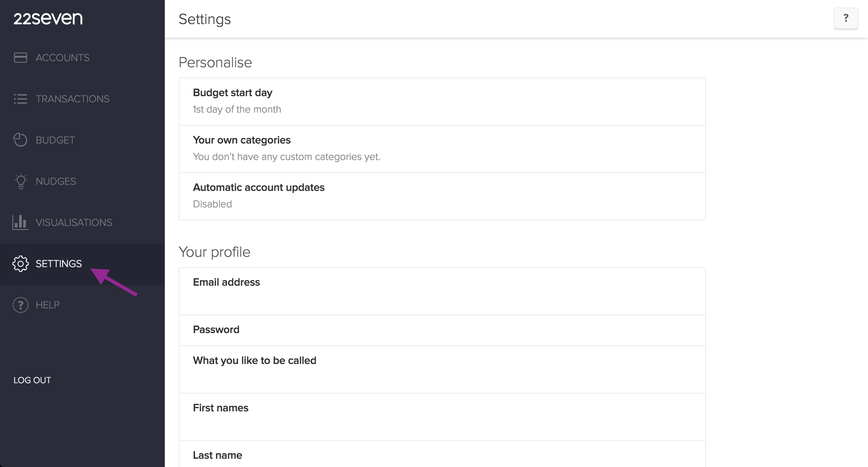Edit What you like to be called
This screenshot has height=467, width=868.
point(442,369)
